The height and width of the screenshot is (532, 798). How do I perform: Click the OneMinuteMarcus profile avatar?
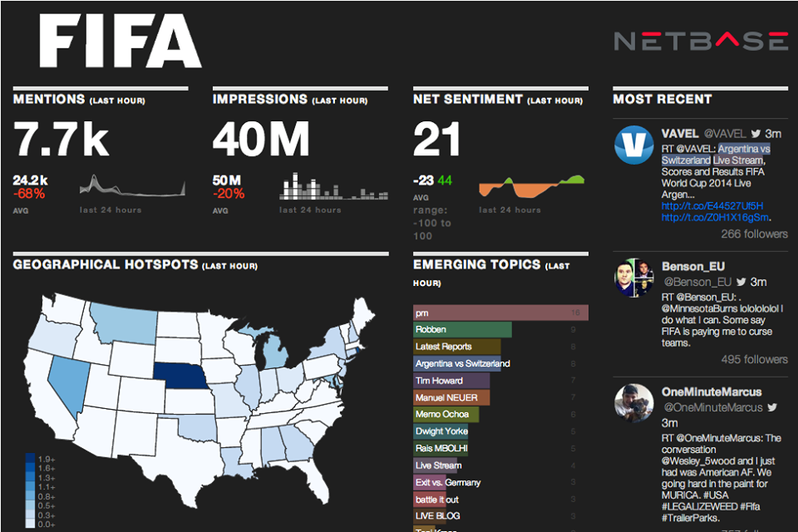(x=634, y=402)
